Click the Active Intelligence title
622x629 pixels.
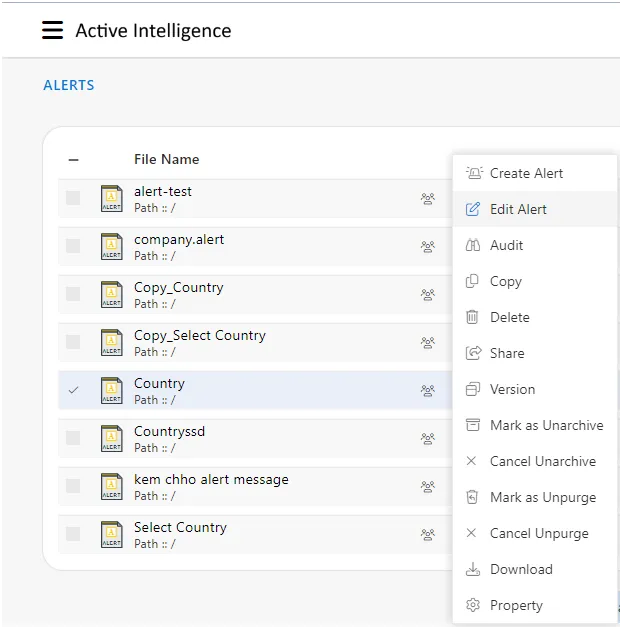click(x=153, y=31)
